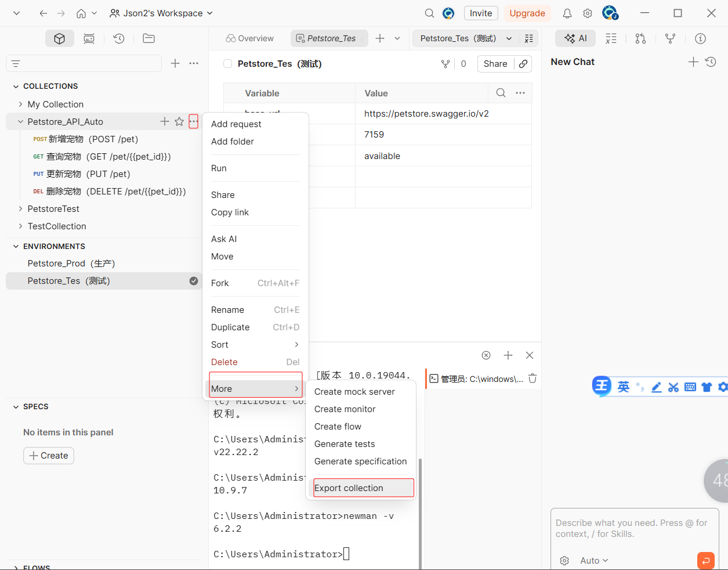This screenshot has height=570, width=728.
Task: Delete the terminal session with trash icon
Action: [x=533, y=378]
